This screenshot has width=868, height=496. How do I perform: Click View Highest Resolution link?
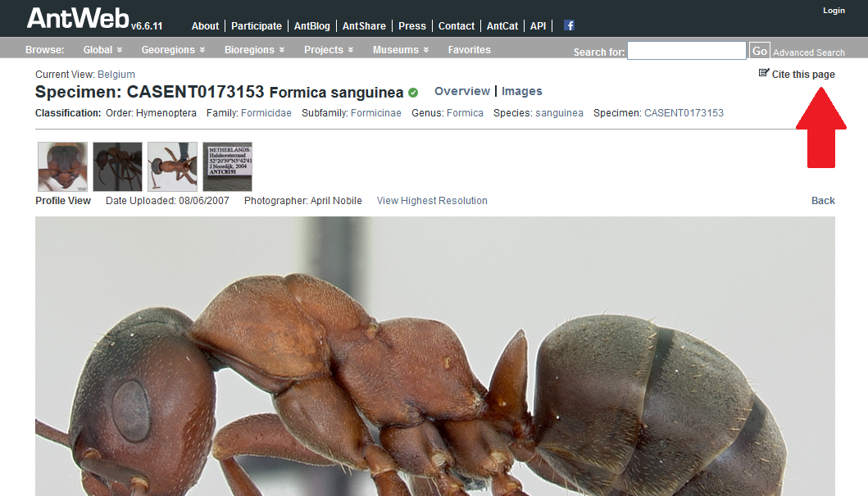432,201
